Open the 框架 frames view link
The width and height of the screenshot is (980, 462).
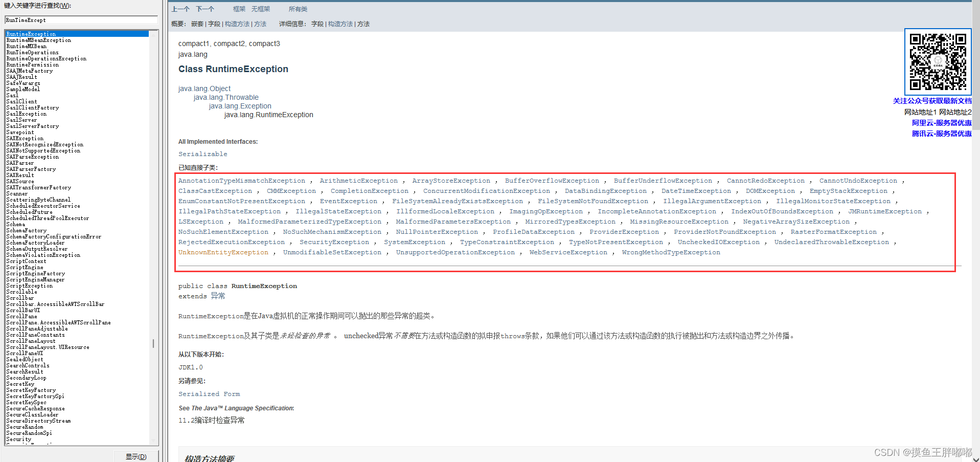pyautogui.click(x=239, y=9)
